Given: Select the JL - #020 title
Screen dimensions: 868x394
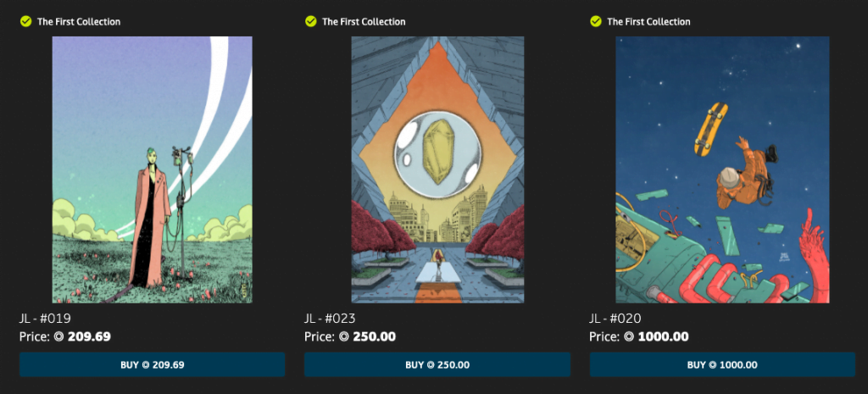Looking at the screenshot, I should (615, 319).
